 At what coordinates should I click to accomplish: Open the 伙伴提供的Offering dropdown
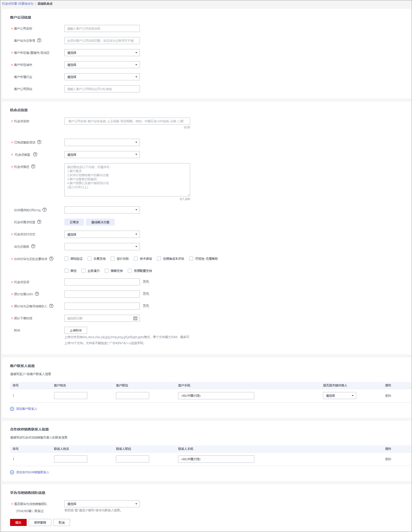[102, 210]
